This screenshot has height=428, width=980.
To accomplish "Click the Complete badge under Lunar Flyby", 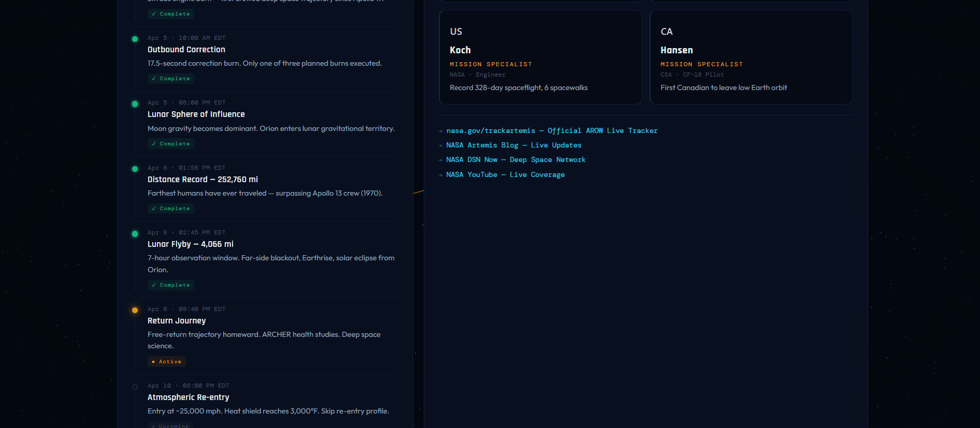I will click(171, 285).
